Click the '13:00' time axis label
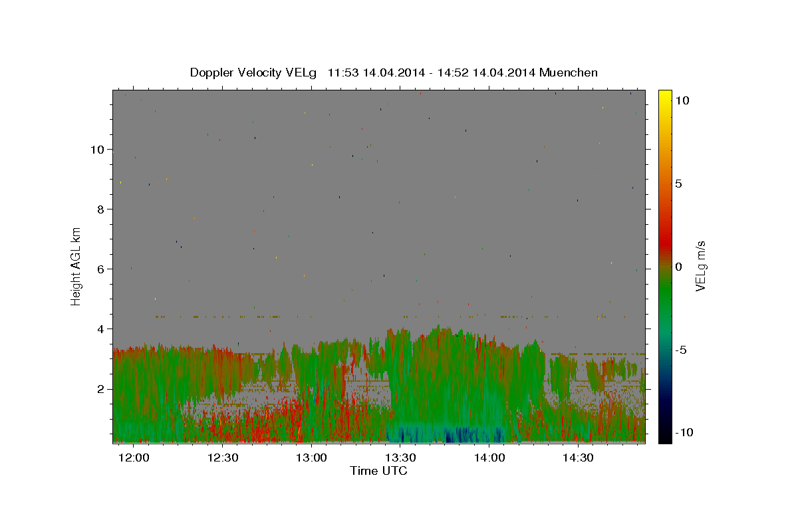798x532 pixels. [311, 458]
